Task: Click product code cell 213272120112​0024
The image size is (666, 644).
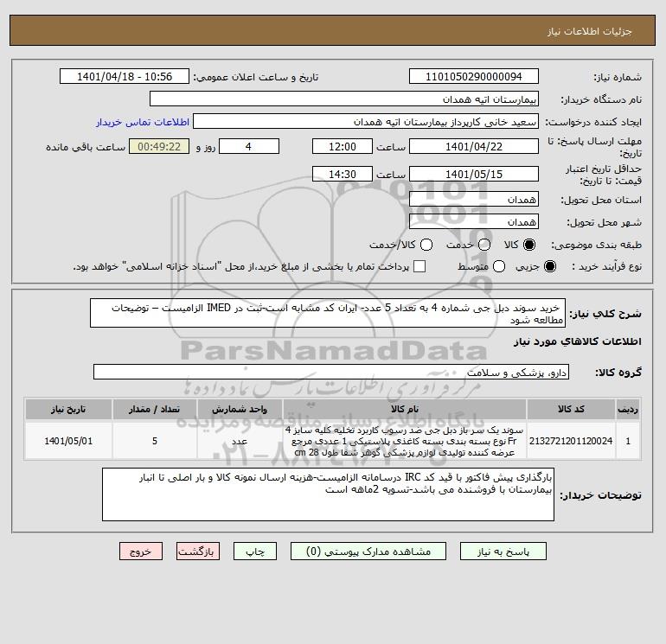Action: coord(571,441)
